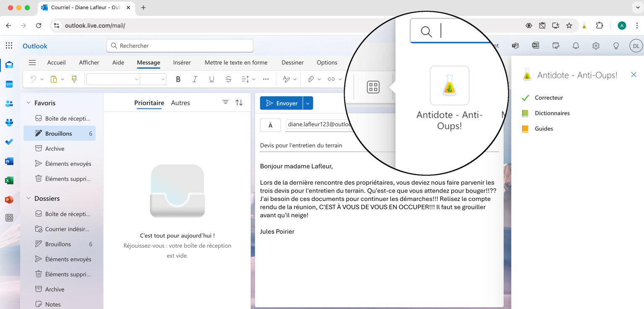Click the Underline formatting icon
Viewport: 644px width, 309px height.
point(212,79)
